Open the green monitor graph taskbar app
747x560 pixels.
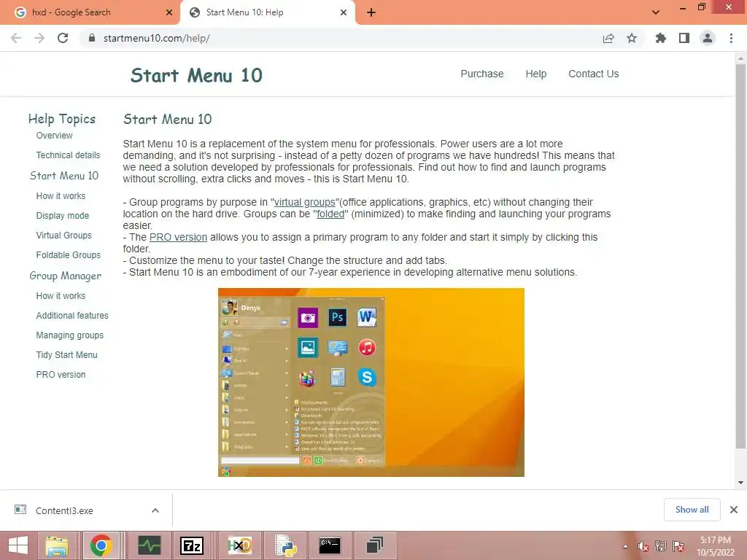(x=149, y=545)
